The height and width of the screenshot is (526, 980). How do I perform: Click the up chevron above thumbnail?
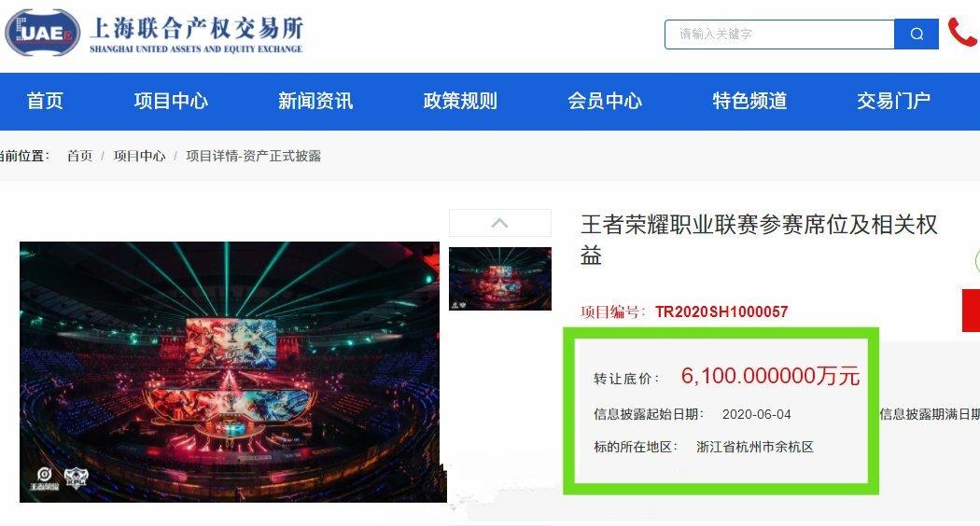tap(500, 223)
